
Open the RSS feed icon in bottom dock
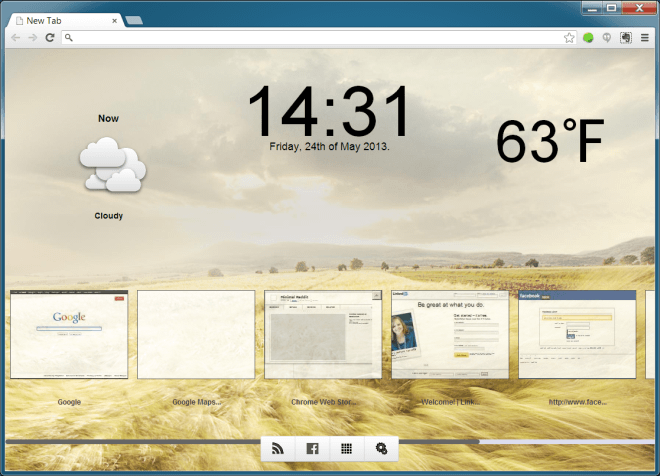tap(278, 449)
